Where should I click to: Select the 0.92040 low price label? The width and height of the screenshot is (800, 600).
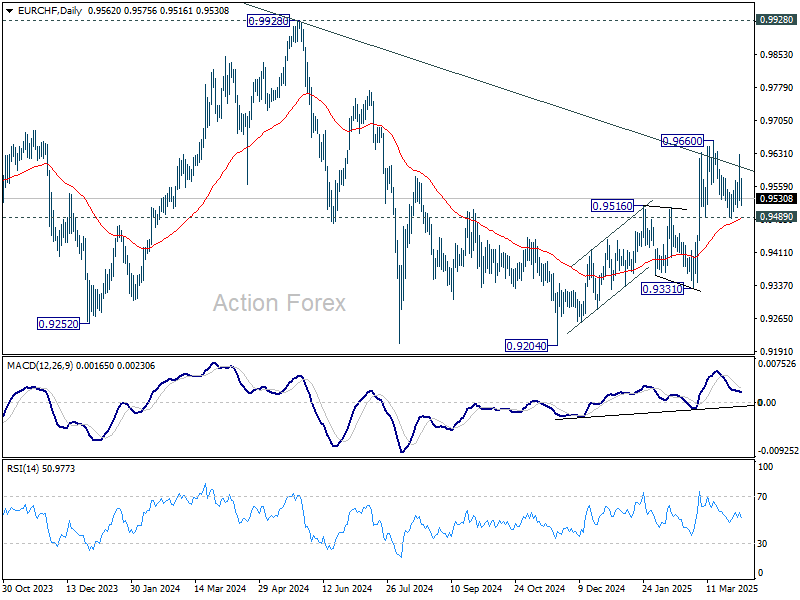527,346
